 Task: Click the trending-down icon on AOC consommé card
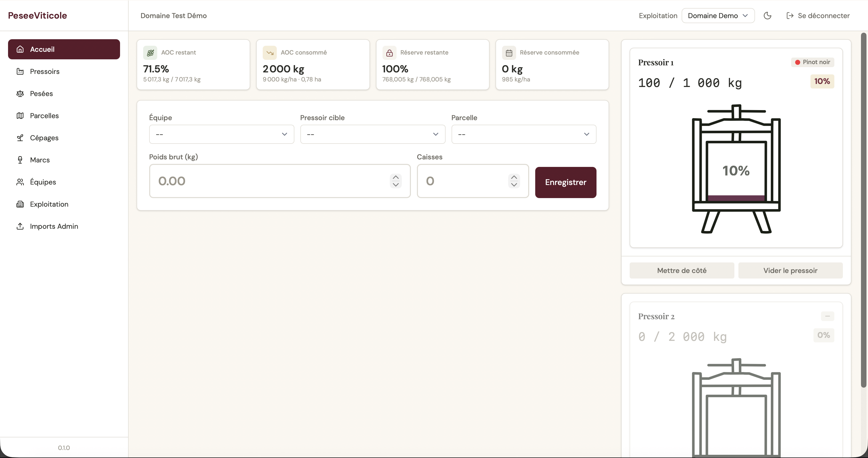pos(269,53)
